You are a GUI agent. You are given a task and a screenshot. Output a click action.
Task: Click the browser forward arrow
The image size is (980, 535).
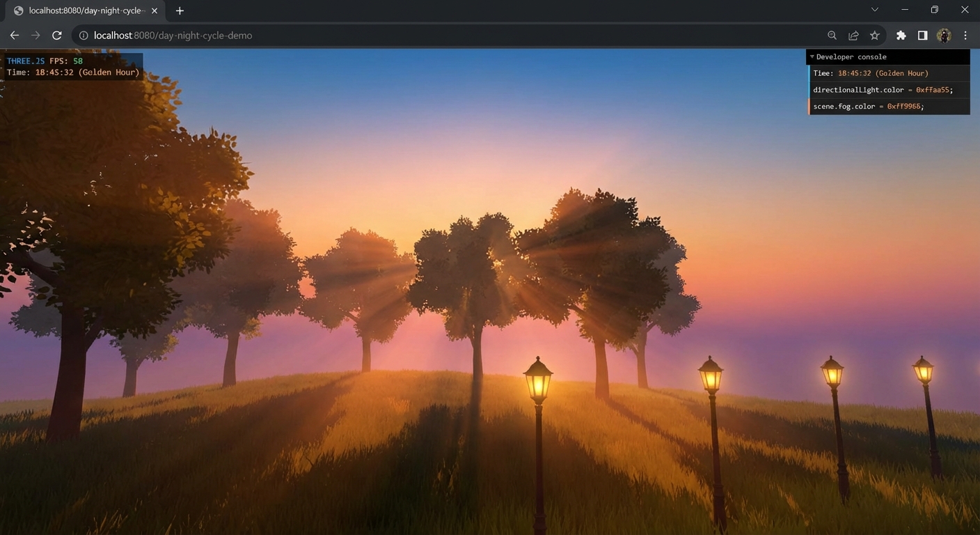click(x=35, y=36)
